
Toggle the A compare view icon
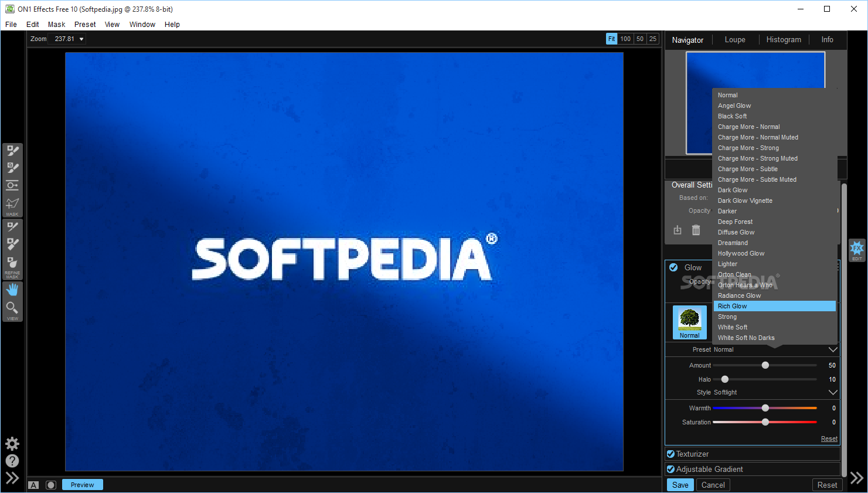point(33,485)
